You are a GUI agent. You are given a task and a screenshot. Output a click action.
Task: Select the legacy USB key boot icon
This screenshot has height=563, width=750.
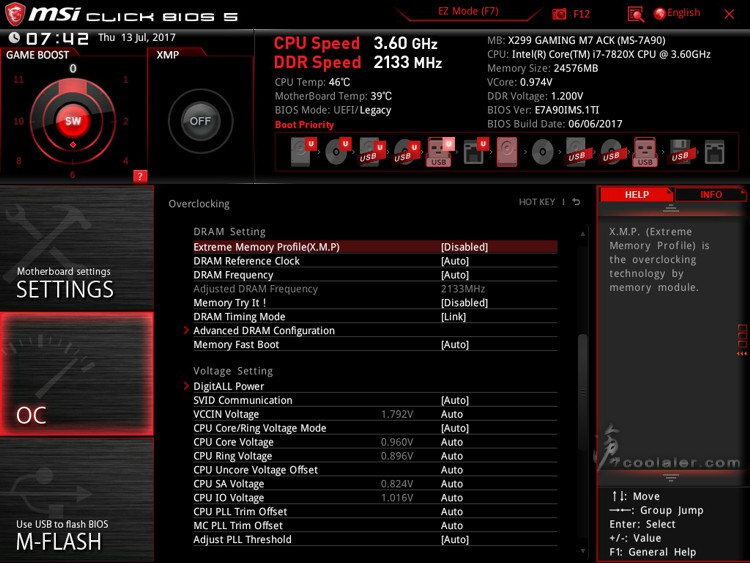[645, 152]
